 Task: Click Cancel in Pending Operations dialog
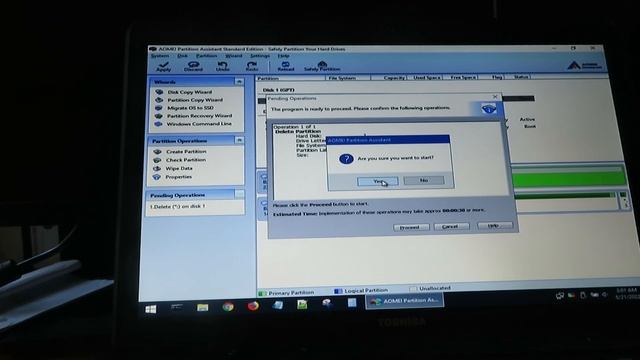tap(451, 226)
